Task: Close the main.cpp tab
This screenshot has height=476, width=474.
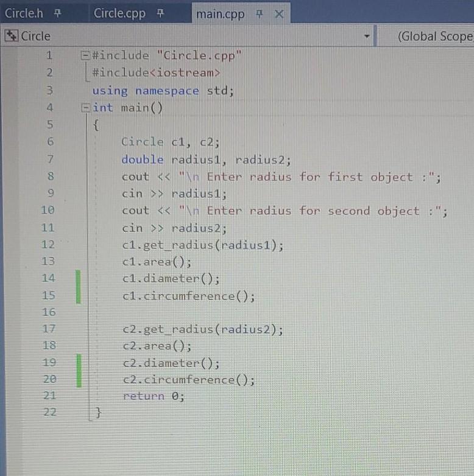Action: pyautogui.click(x=279, y=13)
